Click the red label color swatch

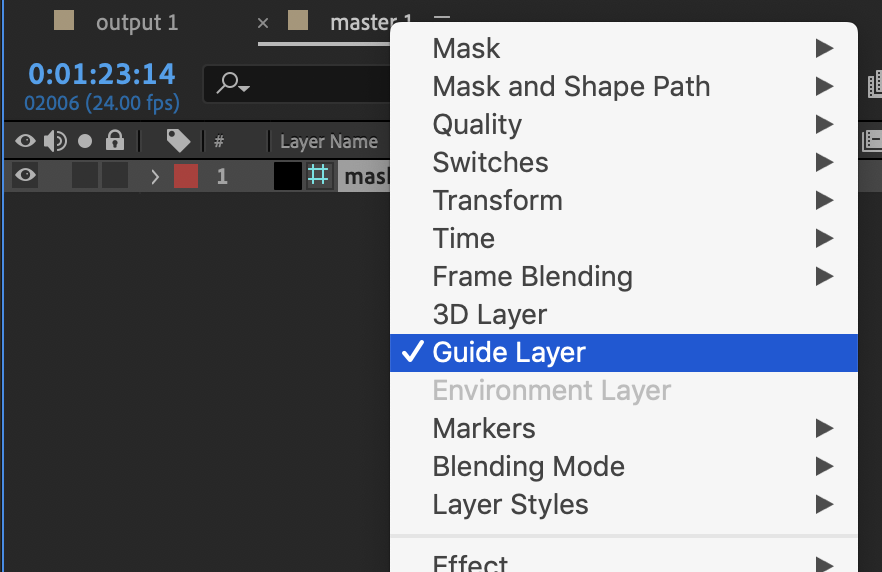[x=186, y=177]
